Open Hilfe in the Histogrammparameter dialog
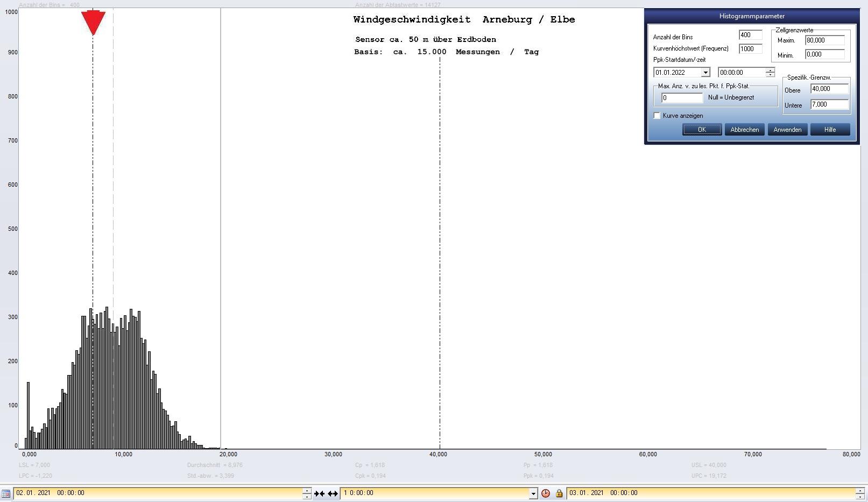This screenshot has height=502, width=868. coord(830,130)
